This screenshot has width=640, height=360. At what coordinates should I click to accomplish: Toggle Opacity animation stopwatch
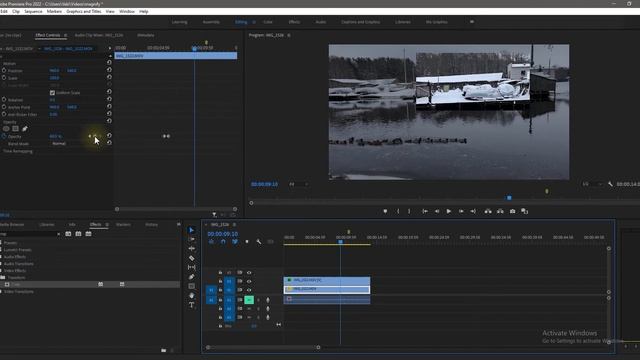[x=4, y=136]
